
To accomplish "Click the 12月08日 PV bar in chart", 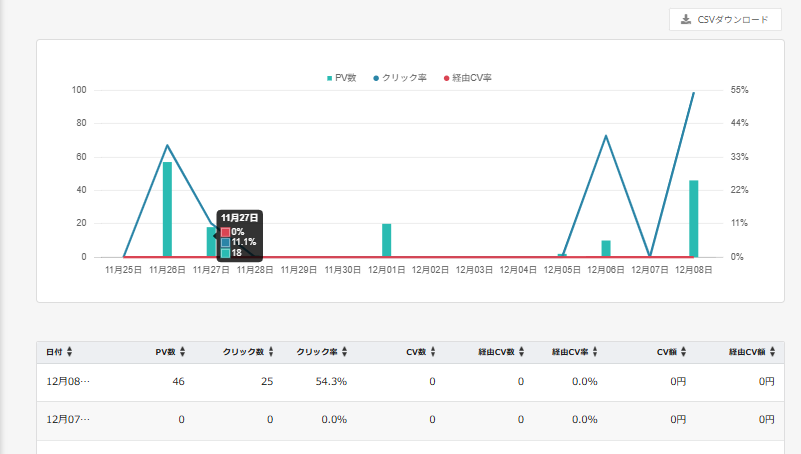I will (x=693, y=219).
